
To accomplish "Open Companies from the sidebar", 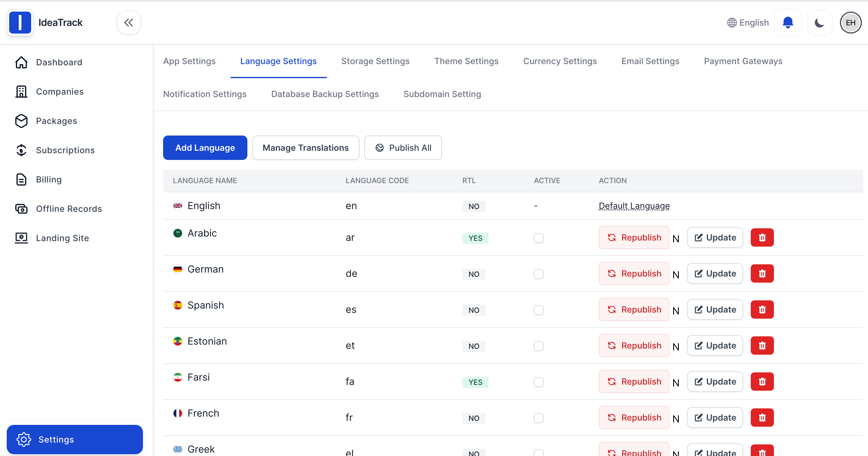I will click(59, 92).
